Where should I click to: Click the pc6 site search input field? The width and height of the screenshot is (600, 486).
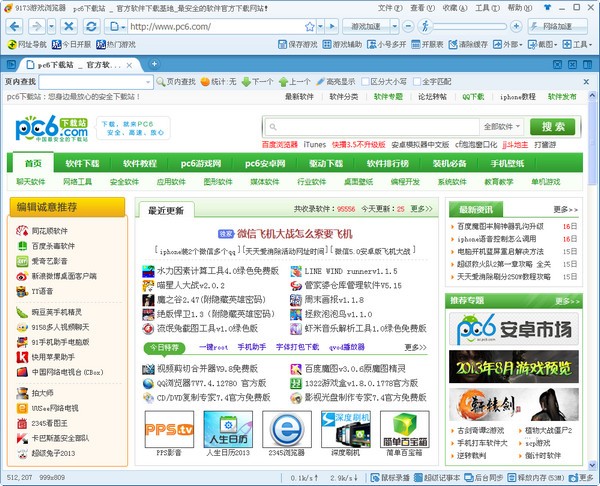[x=370, y=127]
